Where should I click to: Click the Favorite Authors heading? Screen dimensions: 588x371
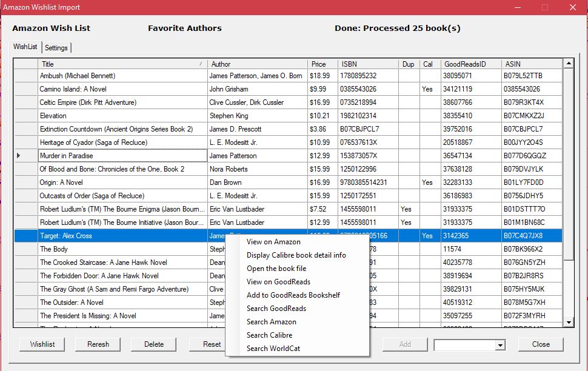(185, 28)
